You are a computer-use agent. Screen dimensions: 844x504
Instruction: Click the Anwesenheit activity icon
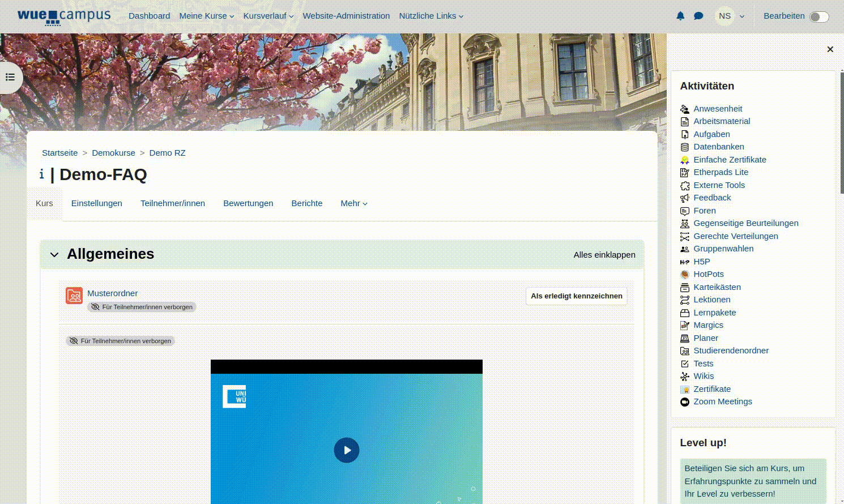685,109
